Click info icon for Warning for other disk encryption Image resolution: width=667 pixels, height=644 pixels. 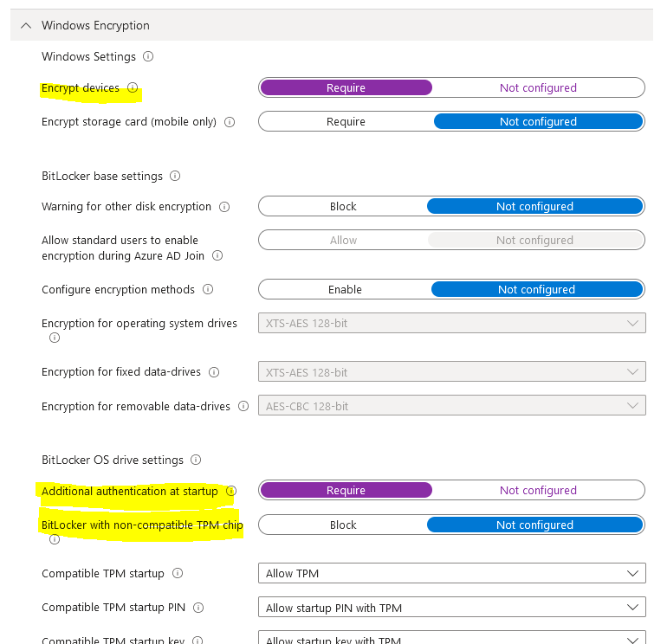(224, 207)
